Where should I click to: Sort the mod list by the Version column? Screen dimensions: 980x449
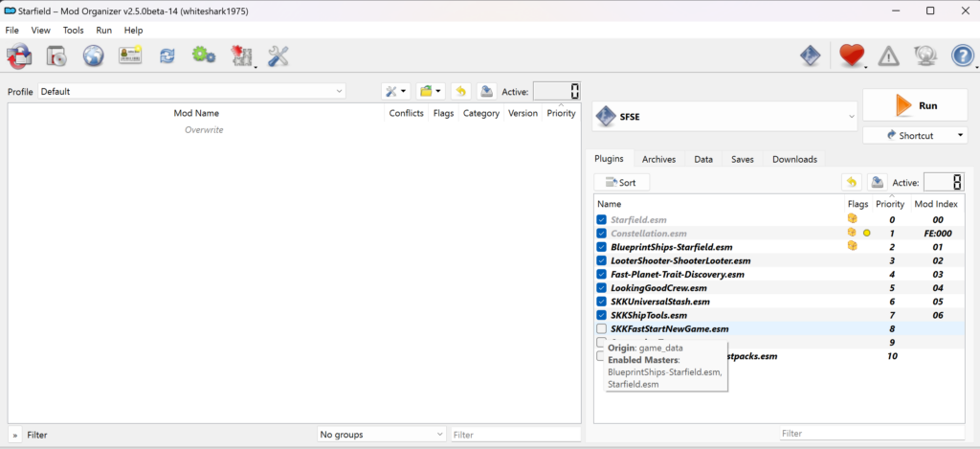tap(523, 113)
